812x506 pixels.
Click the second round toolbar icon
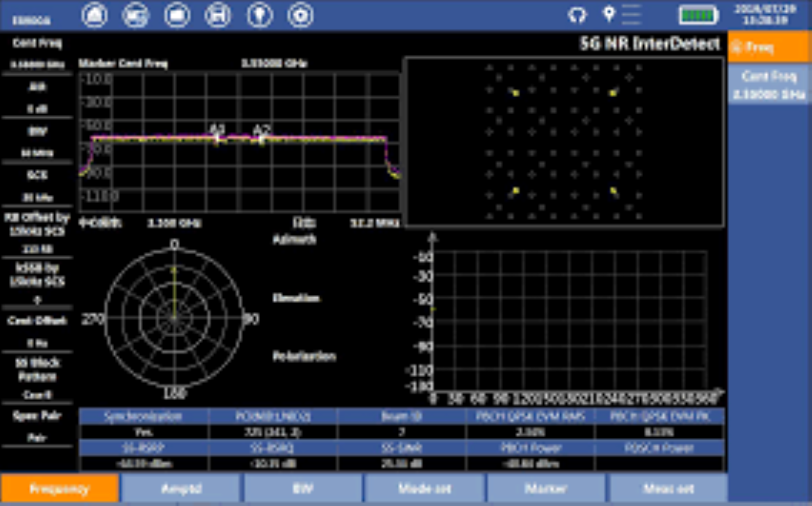pyautogui.click(x=135, y=15)
